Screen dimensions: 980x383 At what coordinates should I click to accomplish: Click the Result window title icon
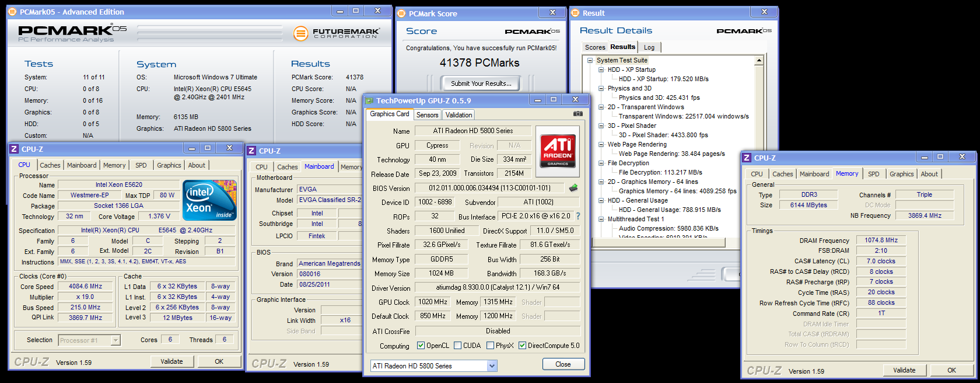pos(575,13)
